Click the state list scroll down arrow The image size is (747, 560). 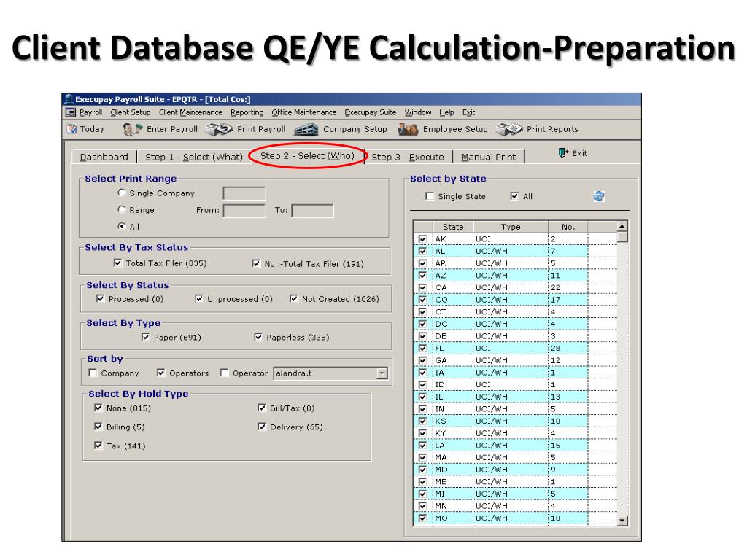(622, 521)
